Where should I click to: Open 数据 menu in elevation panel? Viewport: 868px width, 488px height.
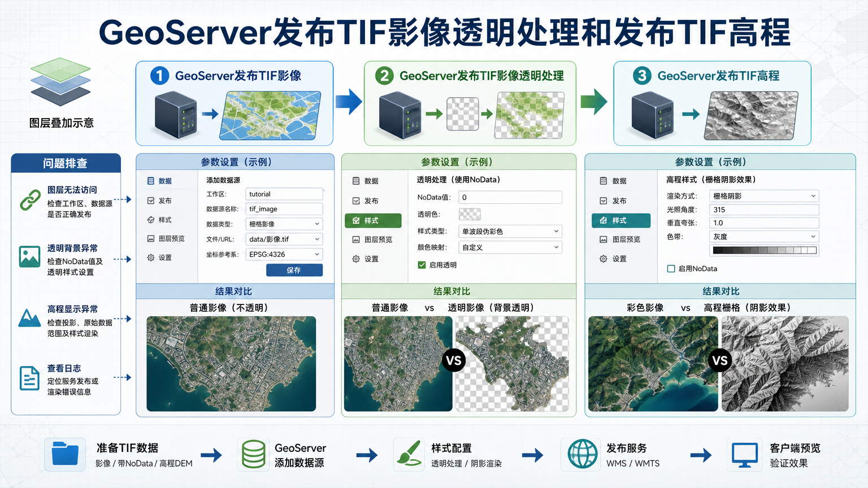point(613,181)
